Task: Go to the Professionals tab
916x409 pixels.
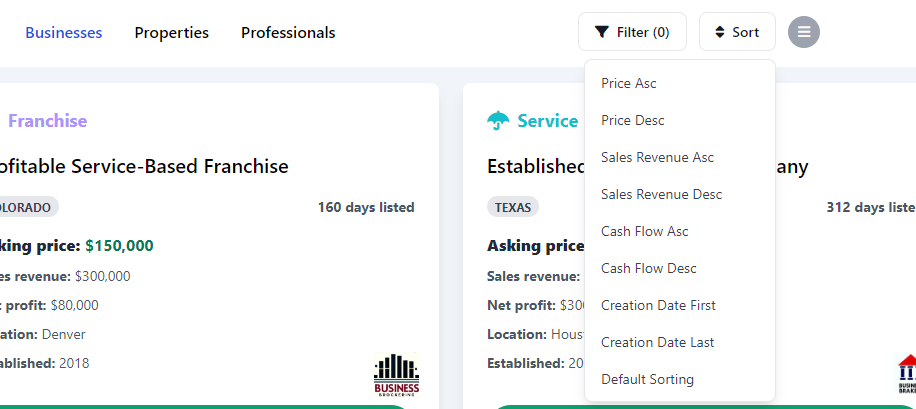Action: pos(288,32)
